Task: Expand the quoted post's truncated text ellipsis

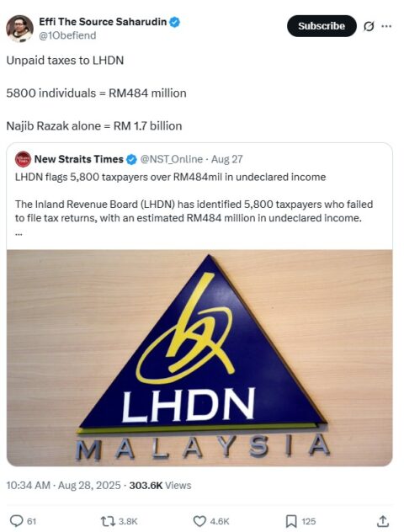Action: [x=19, y=234]
